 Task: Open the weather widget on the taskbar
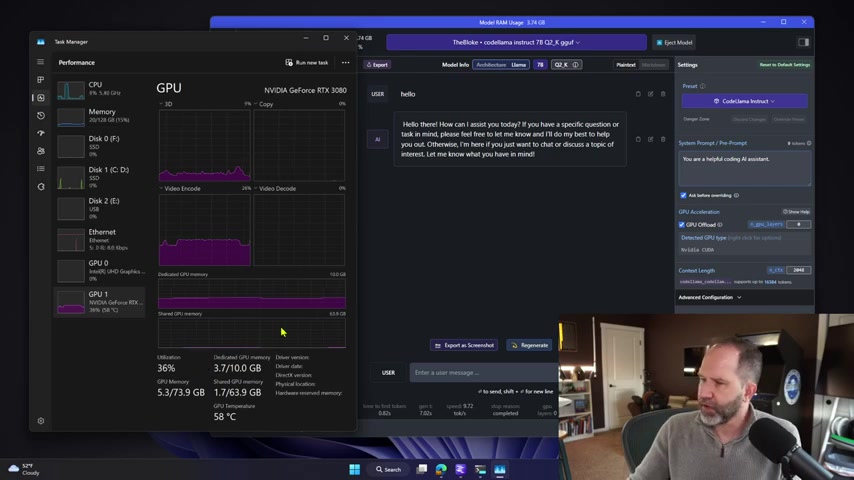tap(24, 469)
